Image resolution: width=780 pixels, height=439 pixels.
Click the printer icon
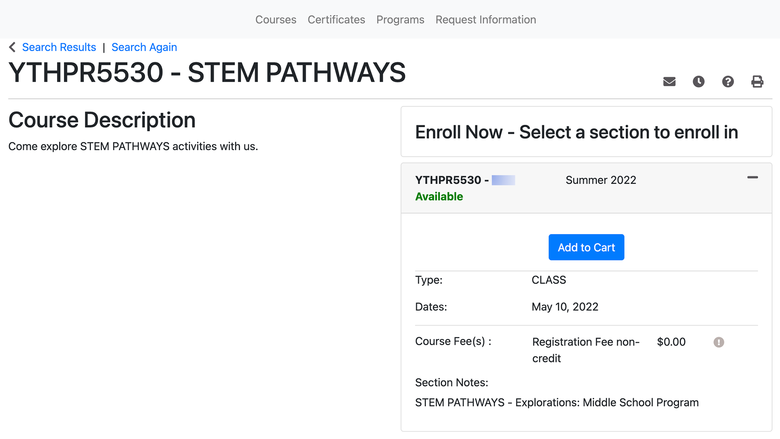[757, 82]
